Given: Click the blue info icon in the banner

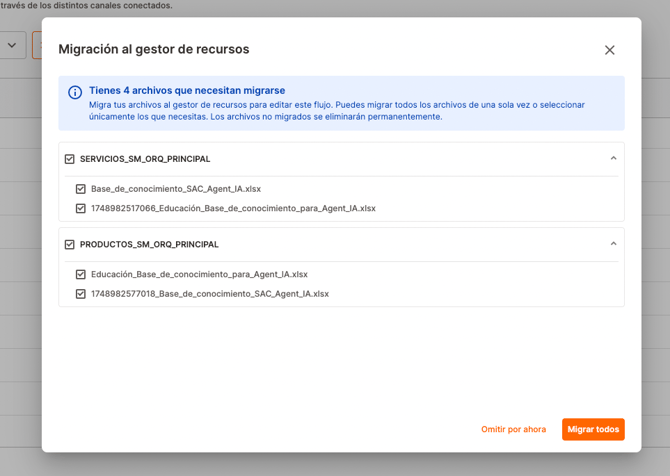Looking at the screenshot, I should pos(75,92).
